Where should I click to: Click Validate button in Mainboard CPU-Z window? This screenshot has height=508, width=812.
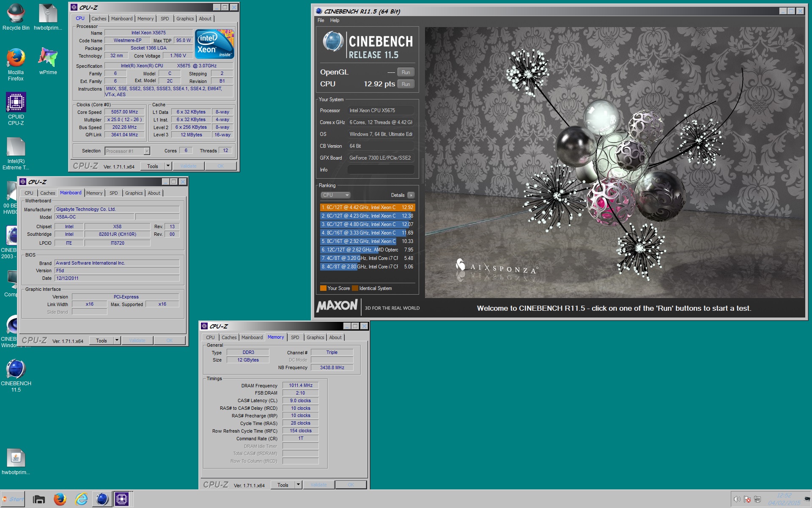(x=137, y=341)
